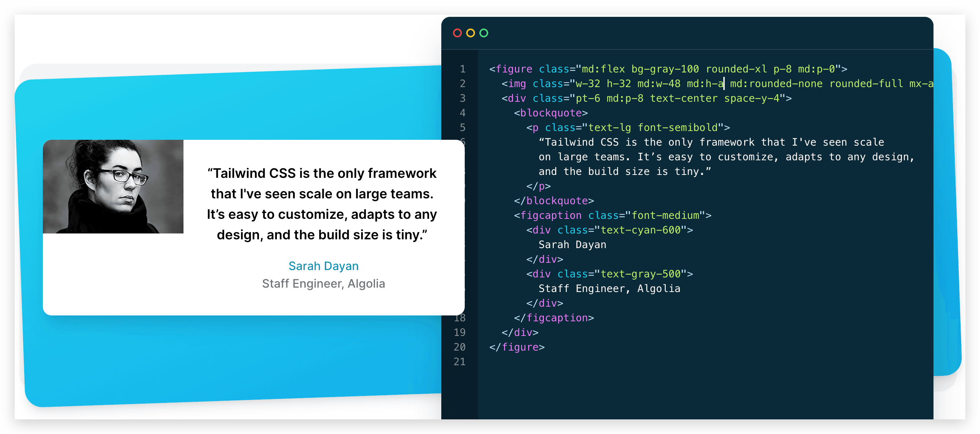
Task: Click the red close dot in code window
Action: pyautogui.click(x=457, y=33)
